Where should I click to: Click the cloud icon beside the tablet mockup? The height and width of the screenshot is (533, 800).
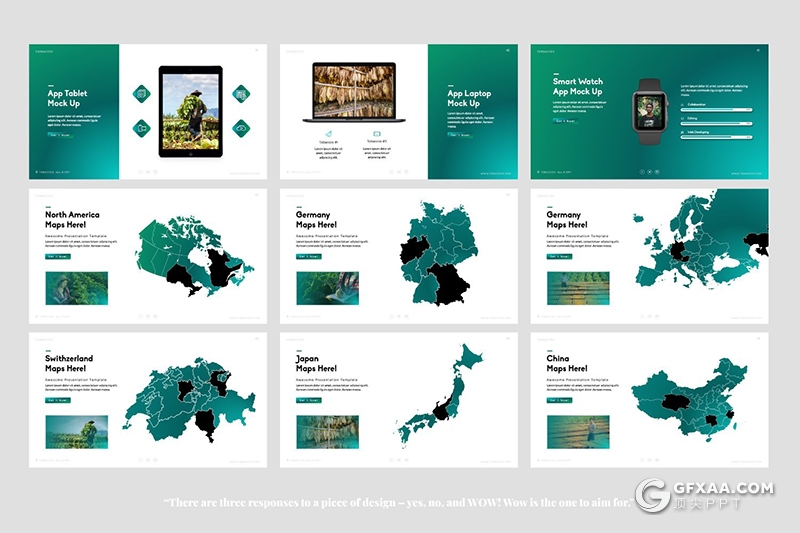[241, 128]
